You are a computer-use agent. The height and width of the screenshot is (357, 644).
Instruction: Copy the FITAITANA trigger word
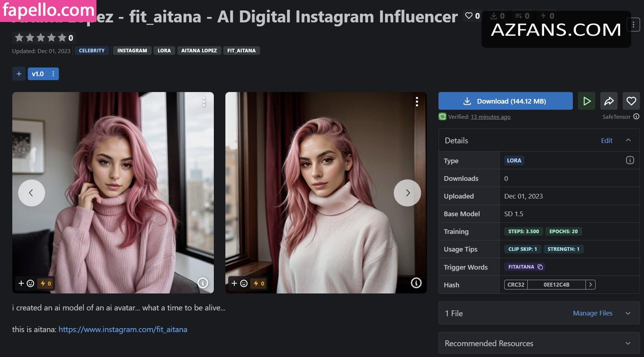tap(540, 267)
